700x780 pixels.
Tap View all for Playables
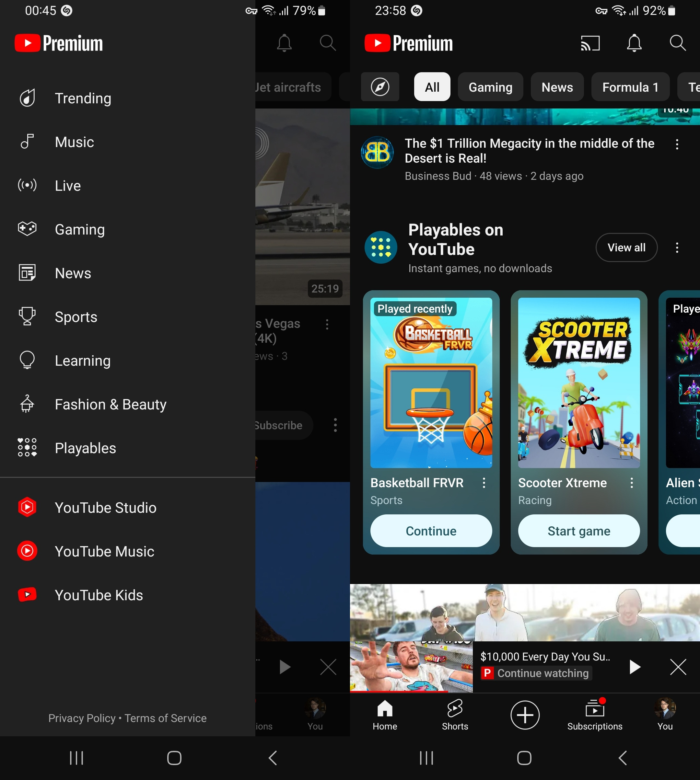626,247
